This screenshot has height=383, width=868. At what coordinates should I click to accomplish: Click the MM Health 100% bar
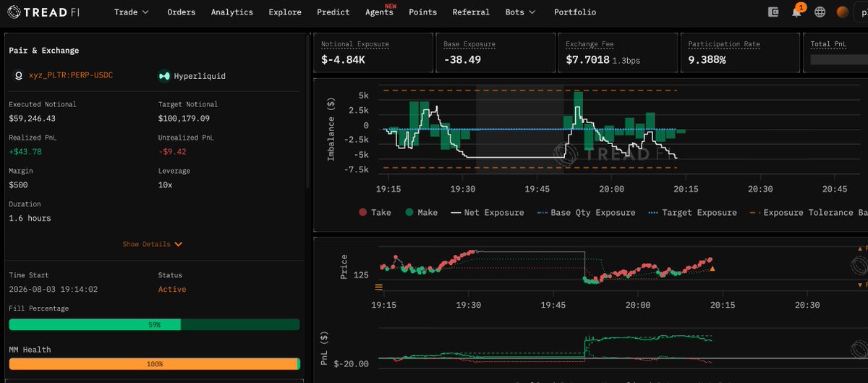click(154, 364)
